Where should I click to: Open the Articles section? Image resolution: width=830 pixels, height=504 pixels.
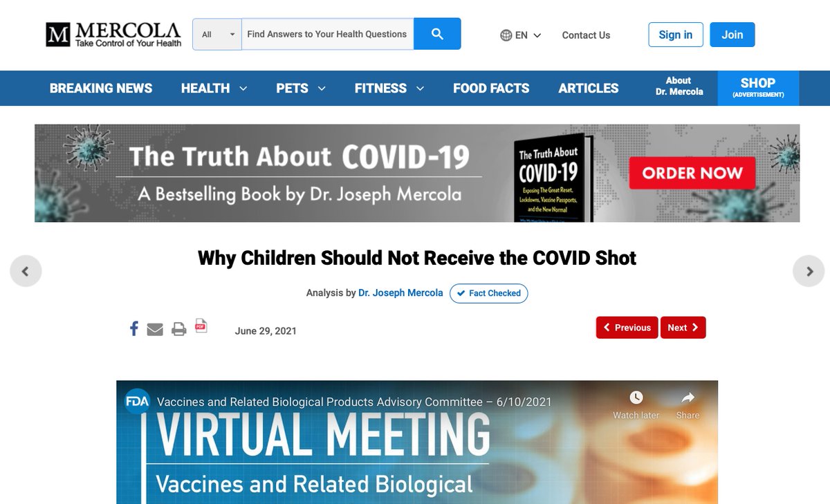click(x=589, y=88)
